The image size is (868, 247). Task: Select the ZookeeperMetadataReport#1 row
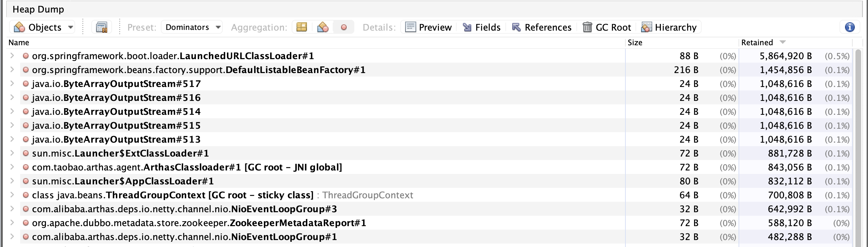[x=199, y=223]
